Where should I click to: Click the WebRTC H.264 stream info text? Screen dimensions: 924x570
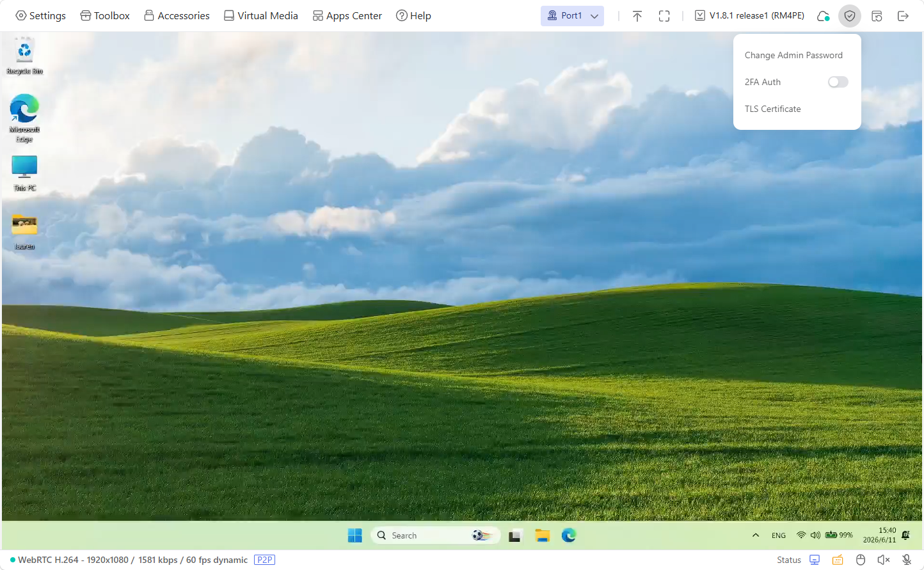coord(132,560)
